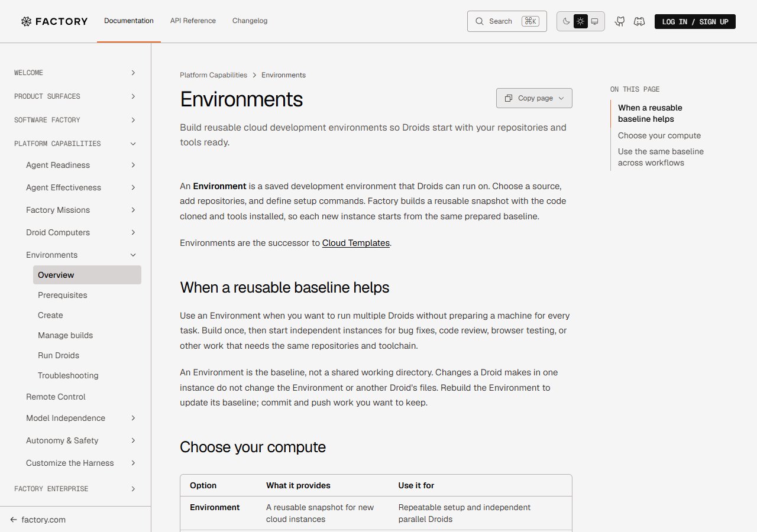Open the Run Droids page
This screenshot has width=757, height=532.
pyautogui.click(x=59, y=355)
